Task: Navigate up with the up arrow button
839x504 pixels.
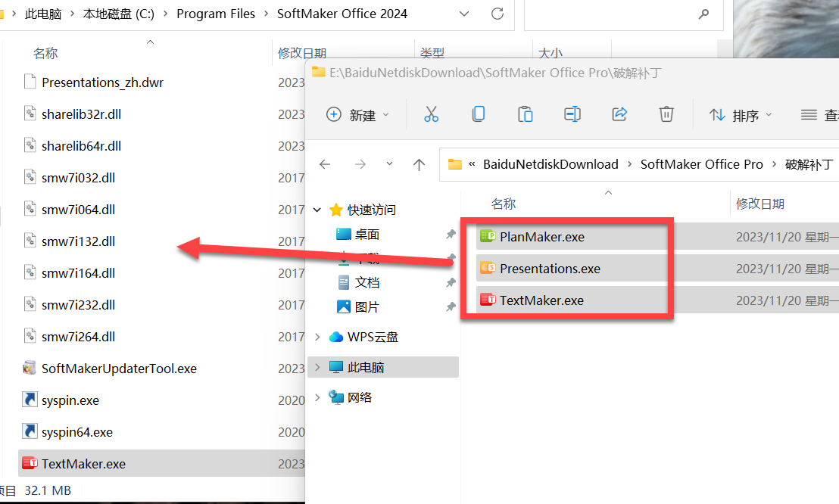Action: tap(419, 164)
